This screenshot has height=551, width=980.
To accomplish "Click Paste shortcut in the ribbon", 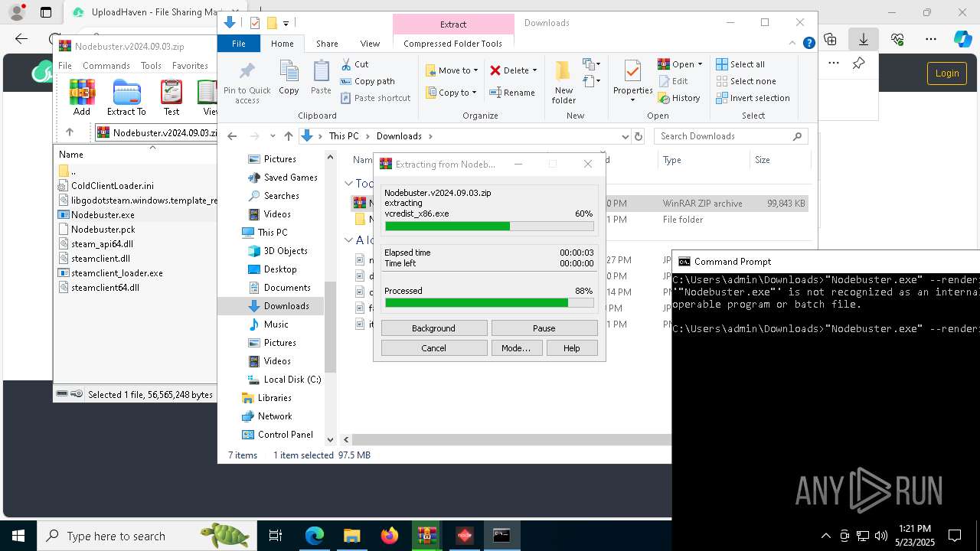I will pos(375,98).
